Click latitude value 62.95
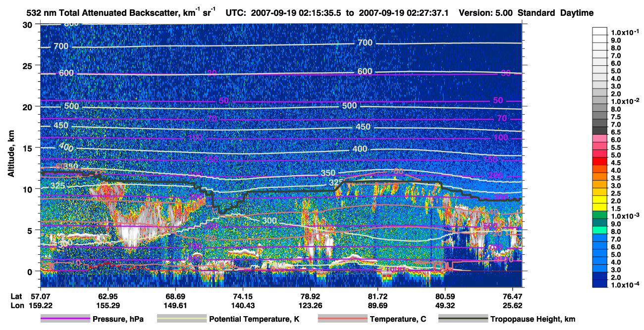Viewport: 644px width, 330px height. point(107,296)
